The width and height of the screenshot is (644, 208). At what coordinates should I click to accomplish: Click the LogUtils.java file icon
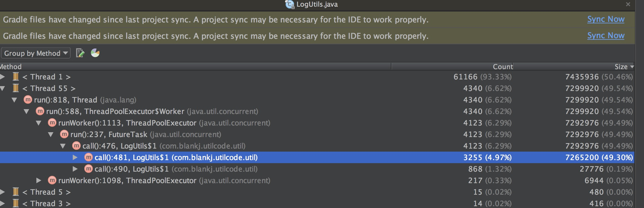pyautogui.click(x=290, y=4)
